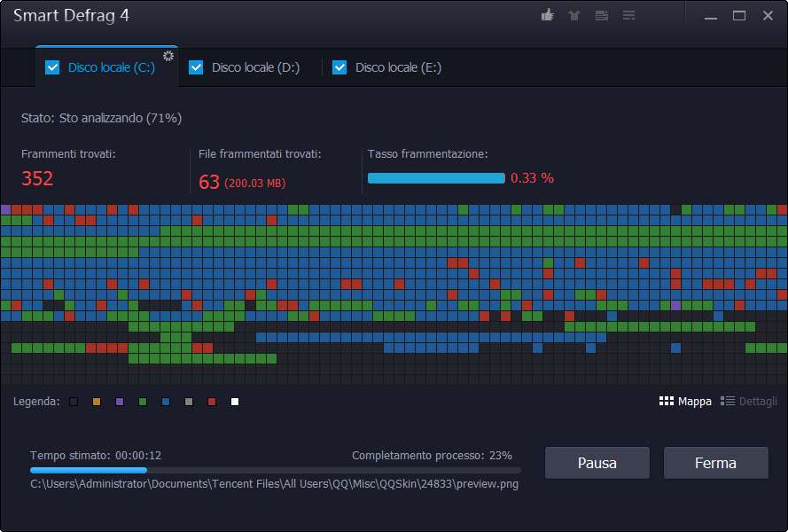Click the red legend color swatch
The height and width of the screenshot is (532, 788).
212,403
